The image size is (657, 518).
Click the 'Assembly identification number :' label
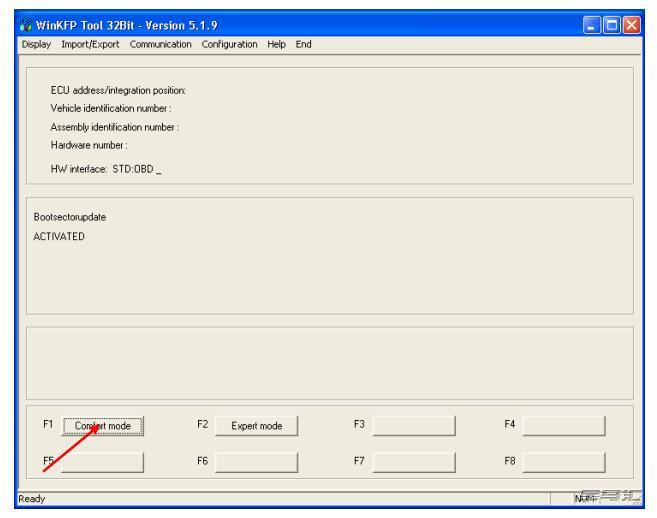pos(115,127)
